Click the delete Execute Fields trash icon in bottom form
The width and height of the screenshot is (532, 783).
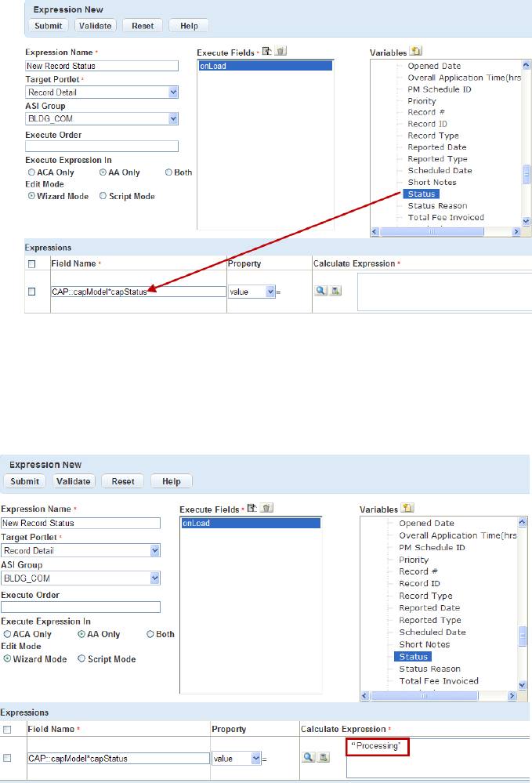point(267,508)
